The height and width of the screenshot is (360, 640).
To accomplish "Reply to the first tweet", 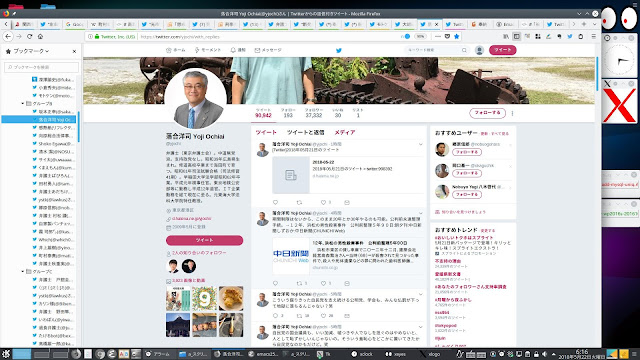I will pos(276,202).
